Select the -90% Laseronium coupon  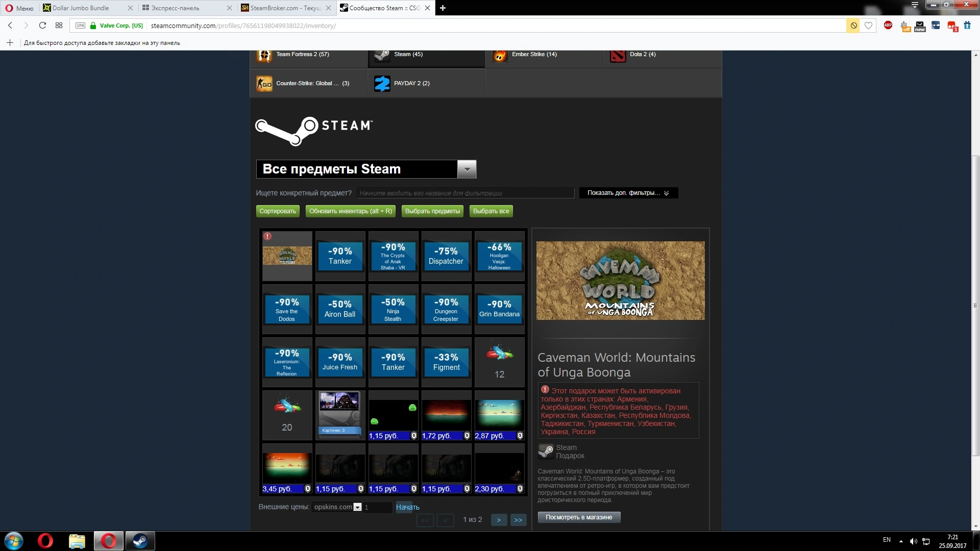click(x=287, y=362)
